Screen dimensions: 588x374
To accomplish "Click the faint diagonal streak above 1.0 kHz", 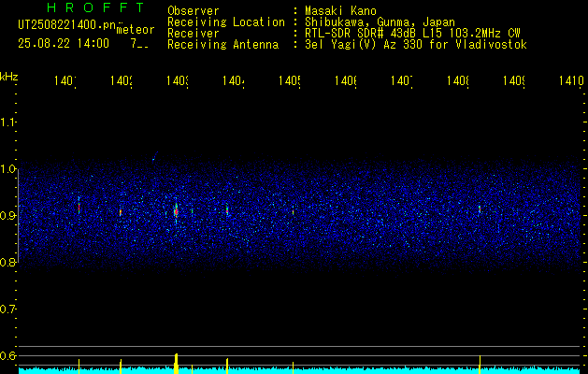I will pyautogui.click(x=155, y=155).
